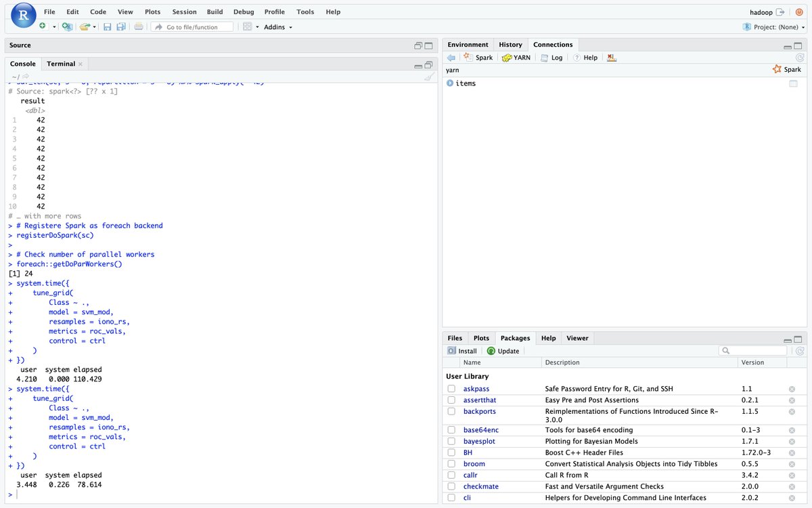Switch to the Plots tab in lower pane
Viewport: 812px width, 508px height.
click(x=481, y=338)
